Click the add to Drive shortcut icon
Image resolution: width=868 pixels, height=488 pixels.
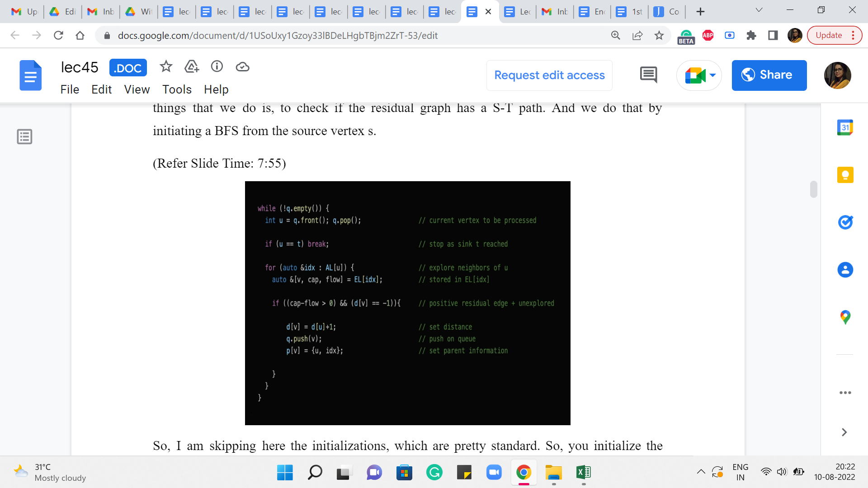[192, 67]
